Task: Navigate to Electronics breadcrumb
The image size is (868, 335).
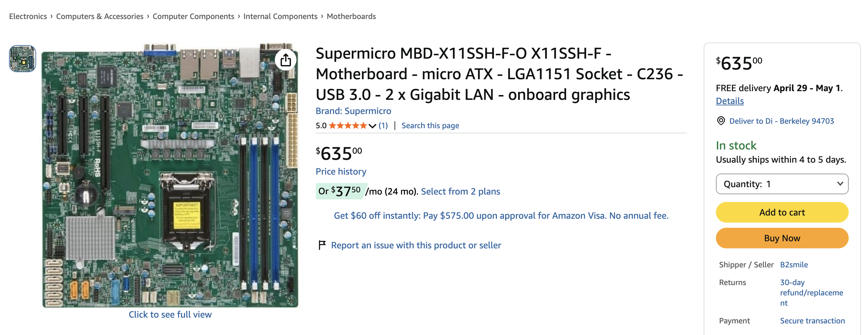Action: pyautogui.click(x=28, y=16)
